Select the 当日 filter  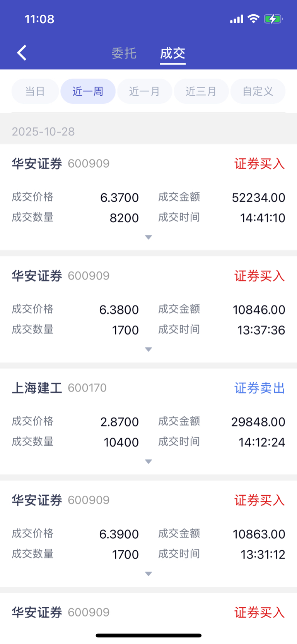35,91
